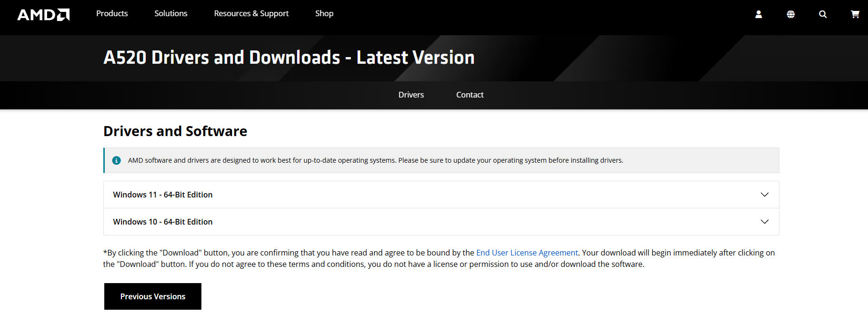
Task: Click the info icon in the notice banner
Action: pyautogui.click(x=116, y=160)
